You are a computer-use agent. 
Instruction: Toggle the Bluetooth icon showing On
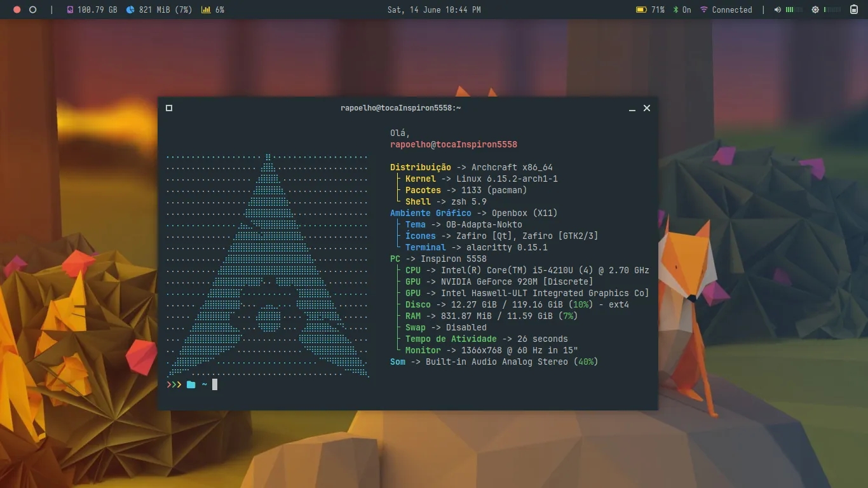(676, 10)
